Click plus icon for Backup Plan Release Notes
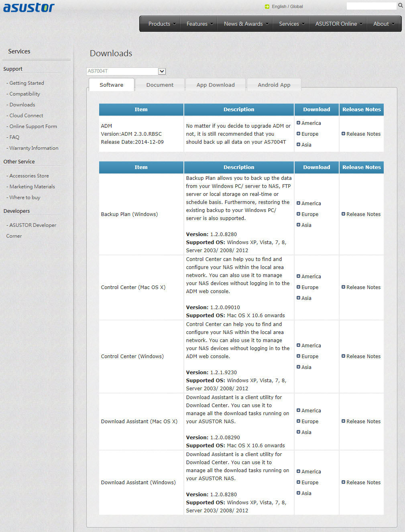 343,214
